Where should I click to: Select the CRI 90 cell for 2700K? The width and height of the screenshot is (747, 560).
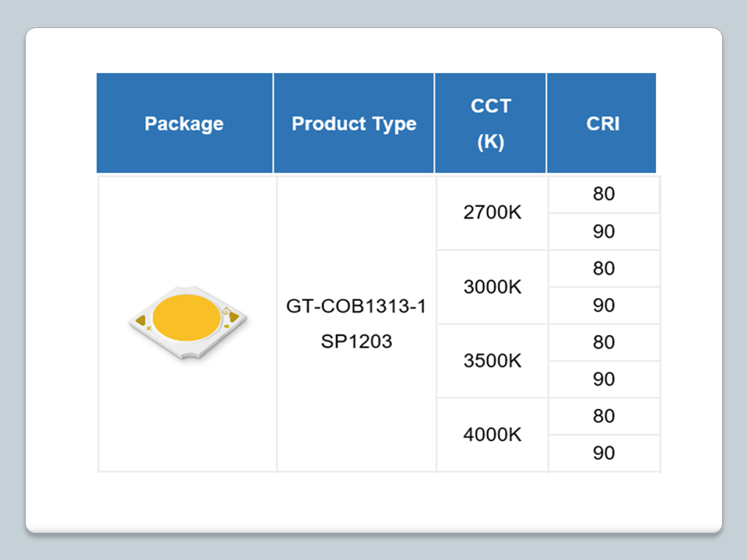(x=604, y=232)
